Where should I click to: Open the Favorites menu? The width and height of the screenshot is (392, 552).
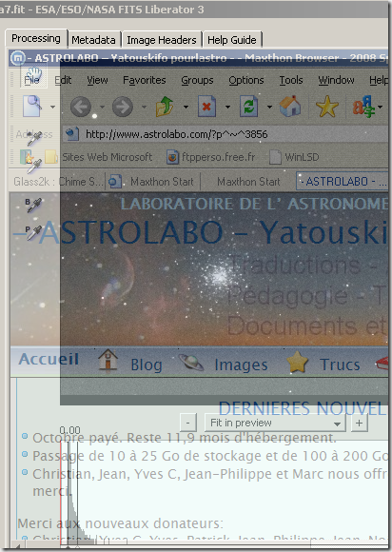point(145,80)
